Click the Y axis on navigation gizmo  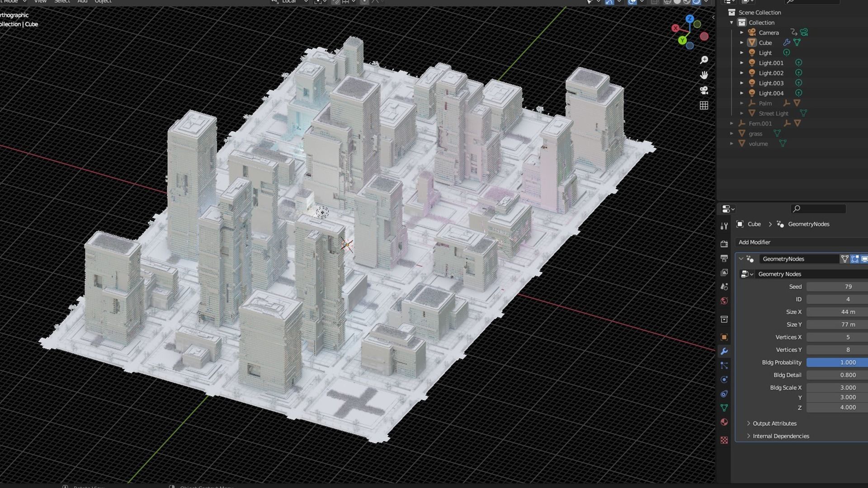tap(682, 40)
